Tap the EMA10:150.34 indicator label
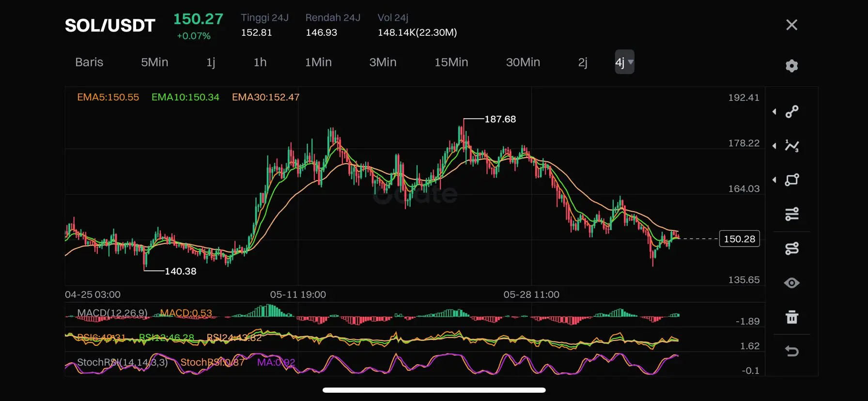 tap(186, 97)
